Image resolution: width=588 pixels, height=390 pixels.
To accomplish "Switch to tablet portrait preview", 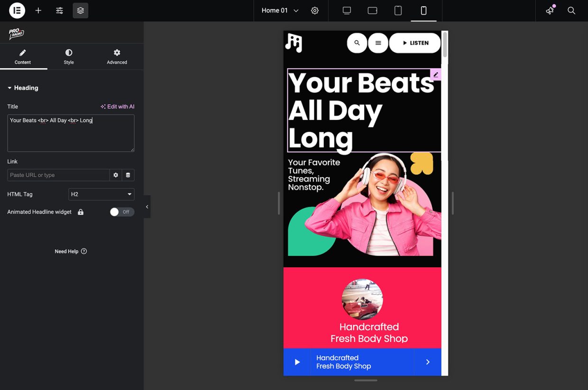I will (398, 10).
